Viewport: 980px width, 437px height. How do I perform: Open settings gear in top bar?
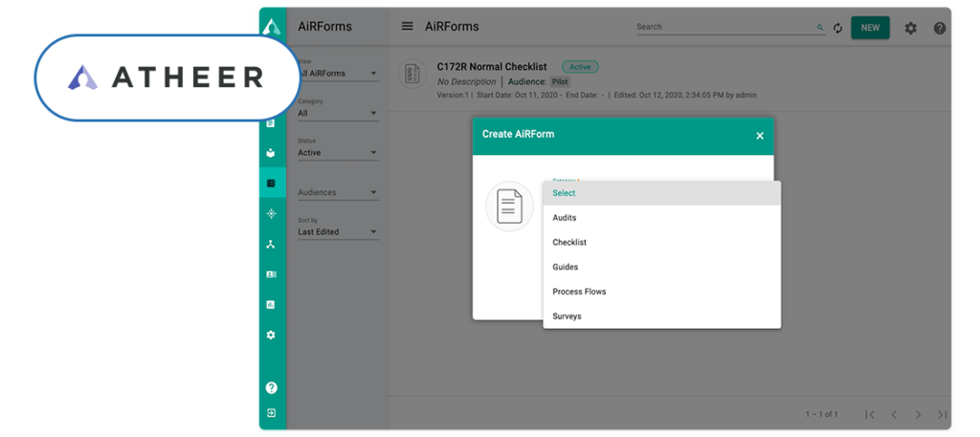910,28
